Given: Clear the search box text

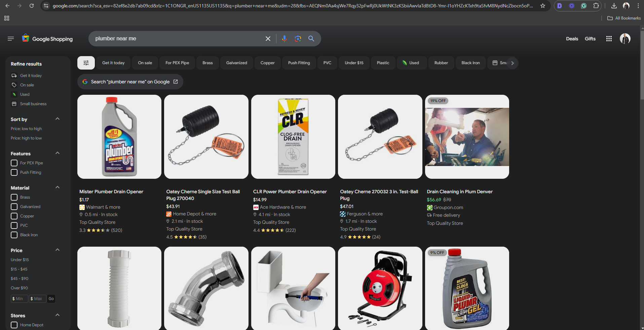Looking at the screenshot, I should point(268,39).
